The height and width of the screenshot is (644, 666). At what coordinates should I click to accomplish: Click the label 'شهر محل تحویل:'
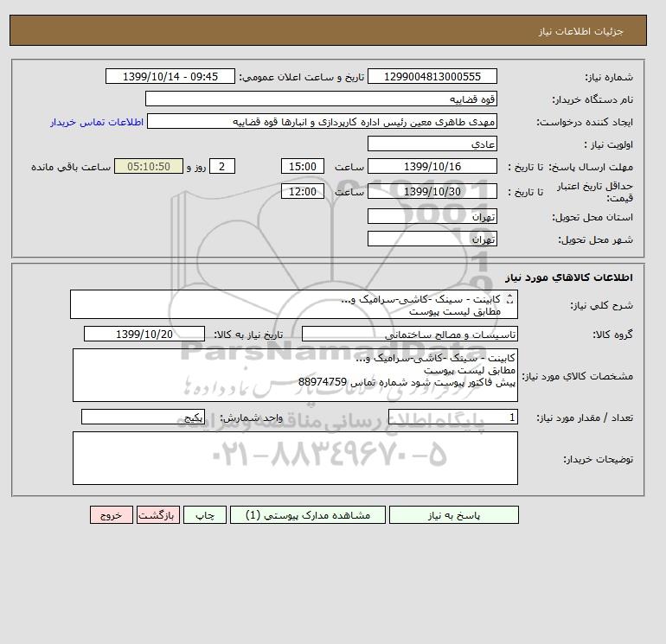pos(595,239)
